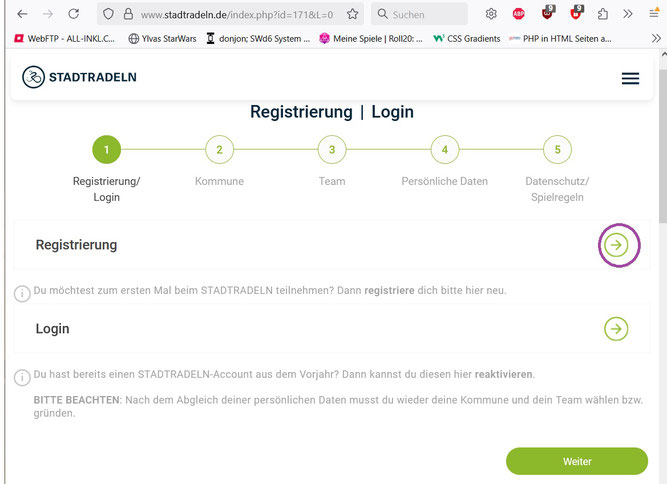Select step 2 Kommune circle

[219, 149]
